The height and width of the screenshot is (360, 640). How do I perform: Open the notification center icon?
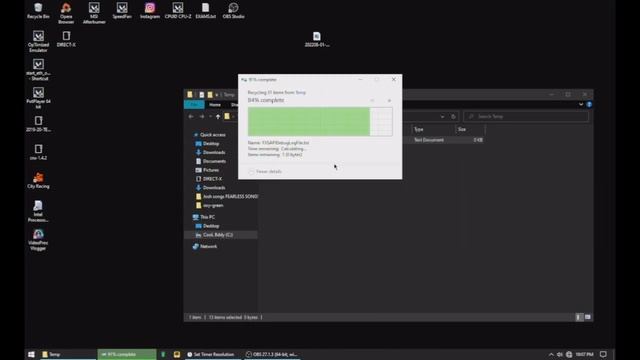(x=603, y=354)
